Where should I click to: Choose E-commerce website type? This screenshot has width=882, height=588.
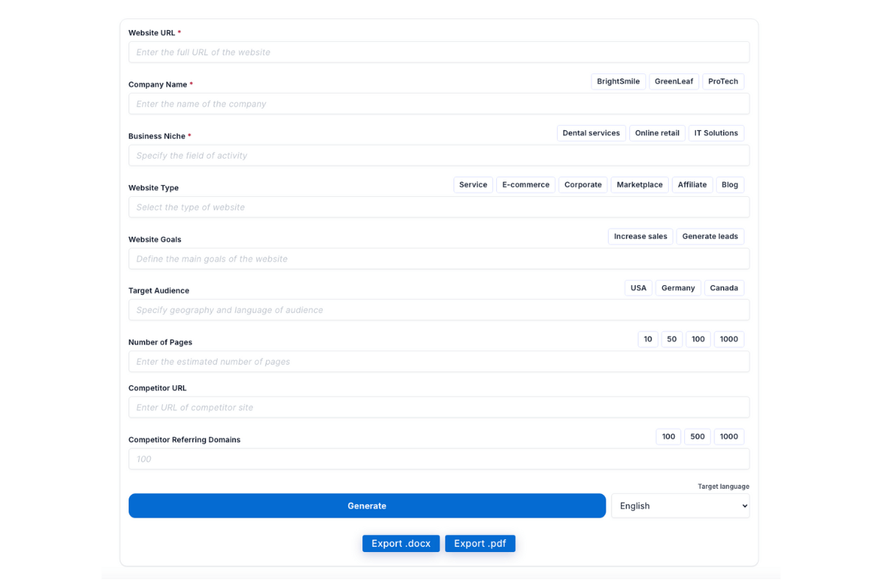point(526,185)
